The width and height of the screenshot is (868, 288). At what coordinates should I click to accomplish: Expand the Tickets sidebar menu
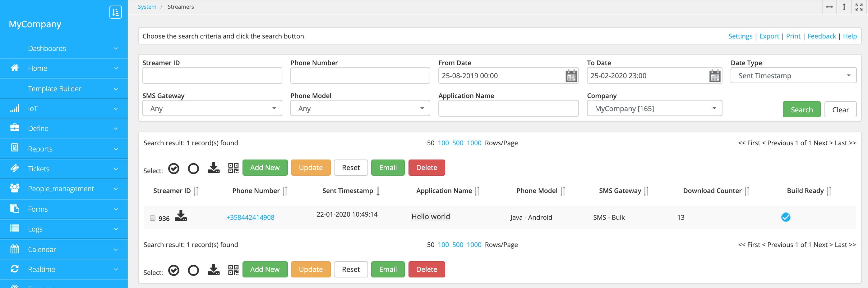point(64,169)
